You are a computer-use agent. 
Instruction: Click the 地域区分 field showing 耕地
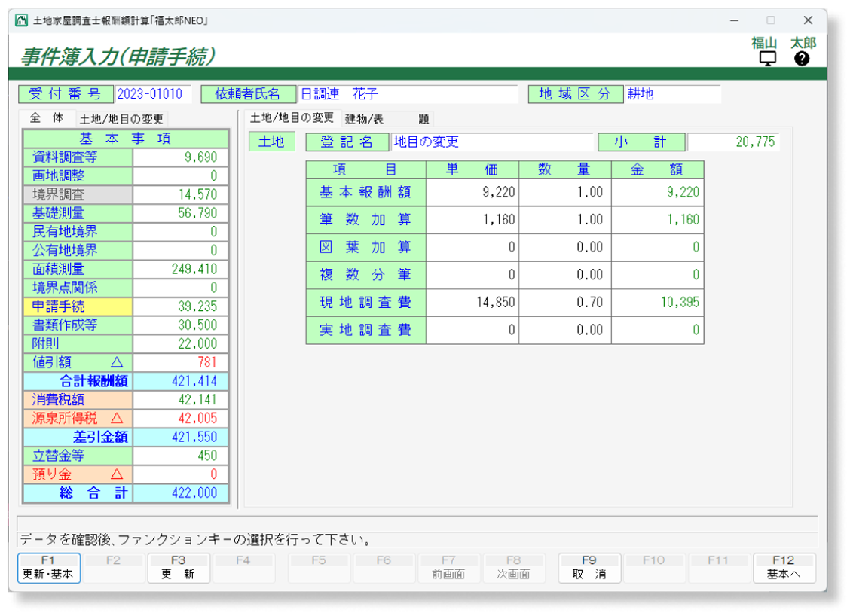[x=672, y=94]
